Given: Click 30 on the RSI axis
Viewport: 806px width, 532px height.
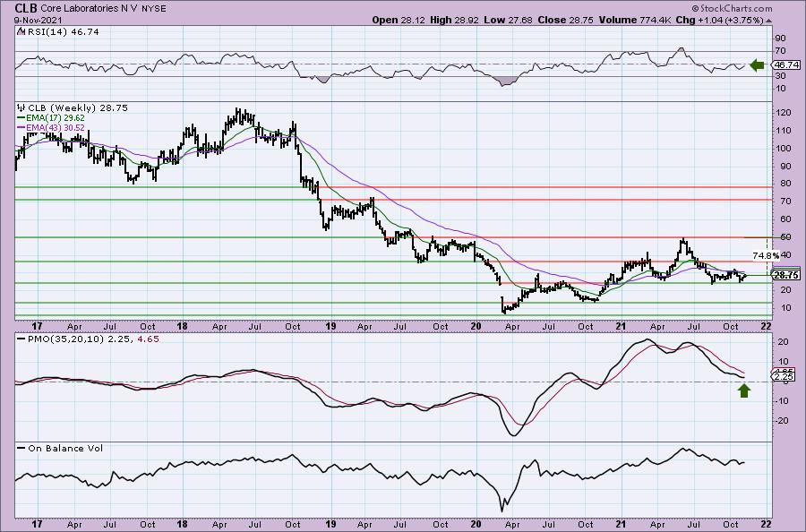Looking at the screenshot, I should tap(780, 75).
